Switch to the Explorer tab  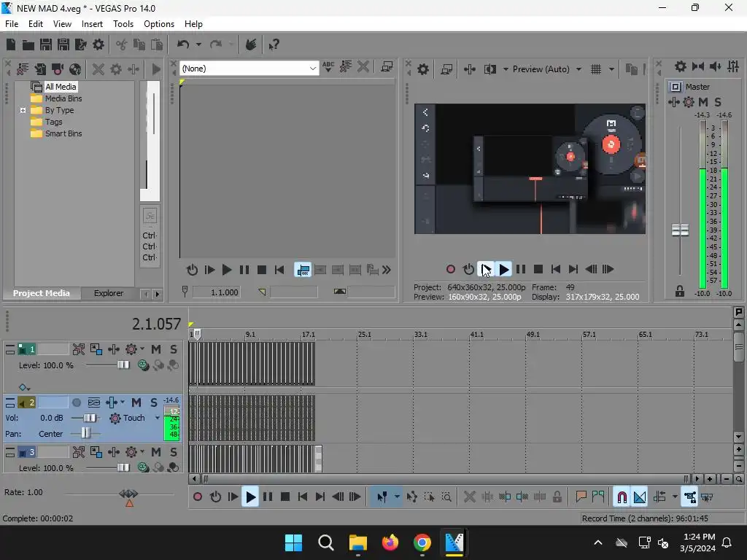109,293
